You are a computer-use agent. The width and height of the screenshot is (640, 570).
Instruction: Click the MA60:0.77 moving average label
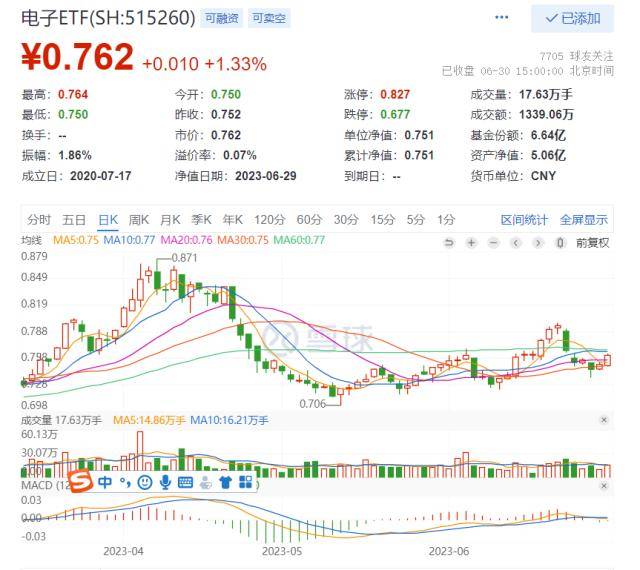pyautogui.click(x=299, y=240)
